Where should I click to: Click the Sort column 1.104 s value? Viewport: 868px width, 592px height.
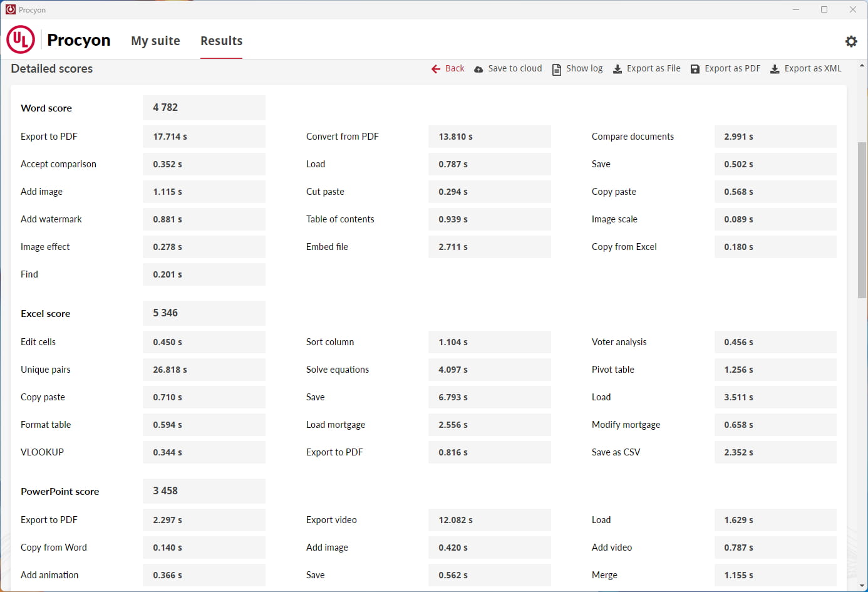[490, 342]
